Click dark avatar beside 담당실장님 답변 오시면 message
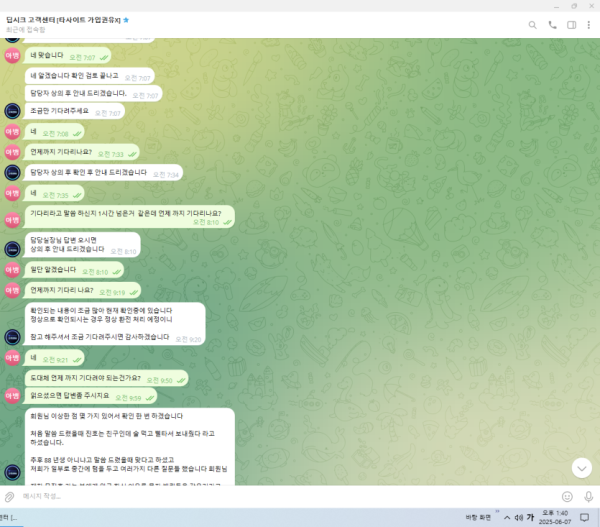The height and width of the screenshot is (527, 600). coord(12,250)
